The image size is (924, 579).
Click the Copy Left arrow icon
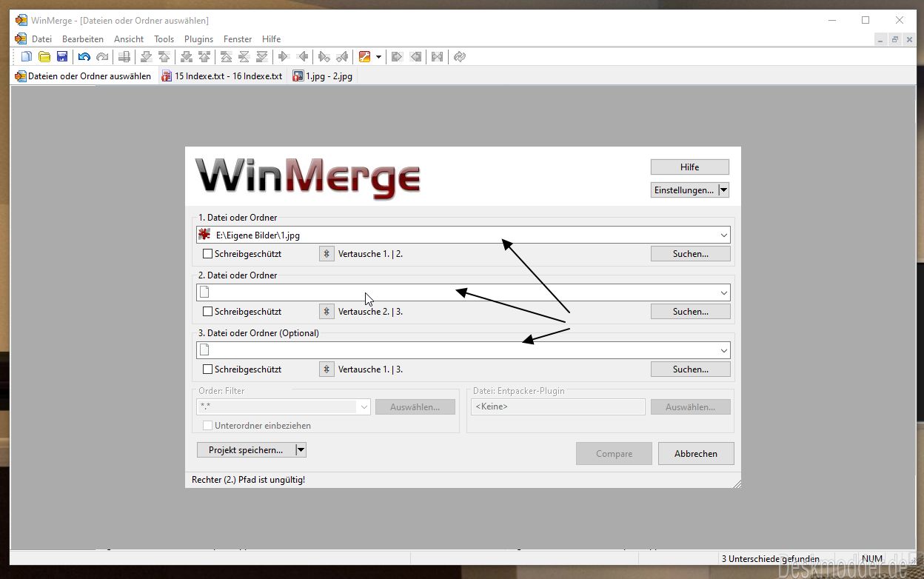pyautogui.click(x=302, y=56)
